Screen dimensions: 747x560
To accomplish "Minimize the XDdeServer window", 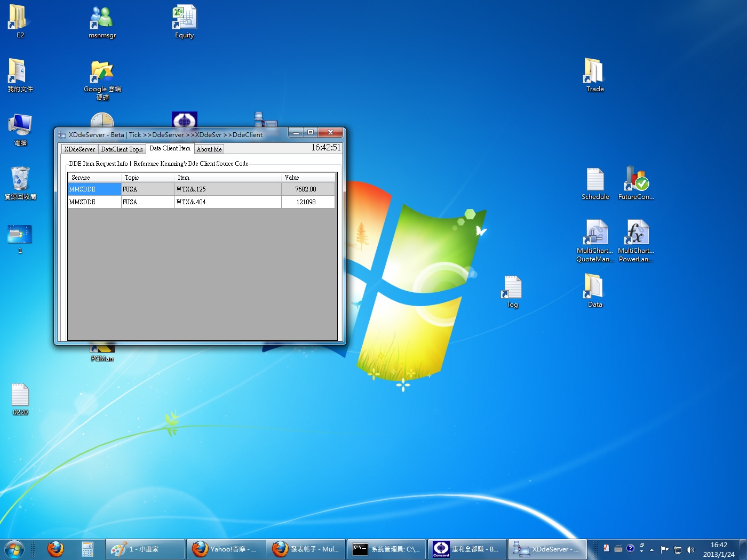I will (x=296, y=132).
